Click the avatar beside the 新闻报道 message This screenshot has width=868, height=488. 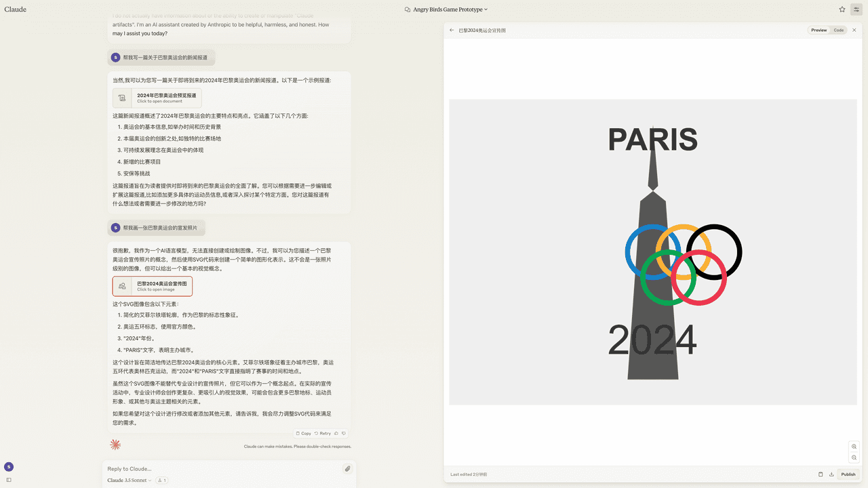(x=115, y=58)
